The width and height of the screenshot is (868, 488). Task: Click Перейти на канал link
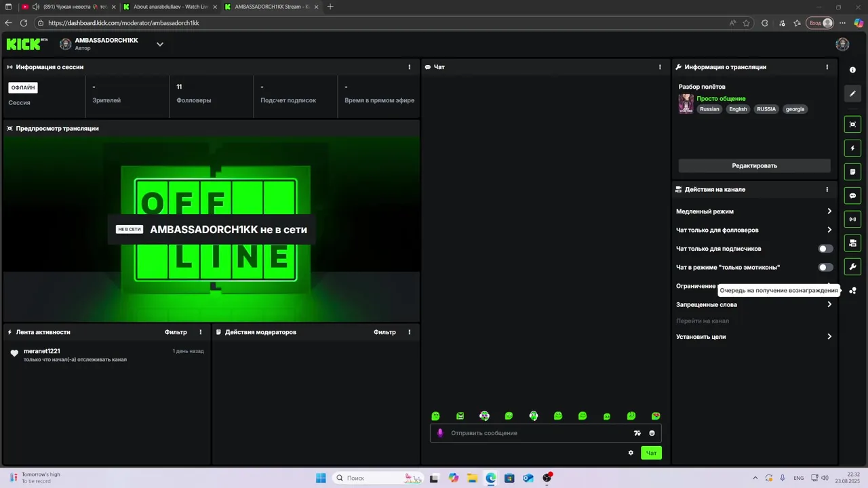[x=703, y=321]
